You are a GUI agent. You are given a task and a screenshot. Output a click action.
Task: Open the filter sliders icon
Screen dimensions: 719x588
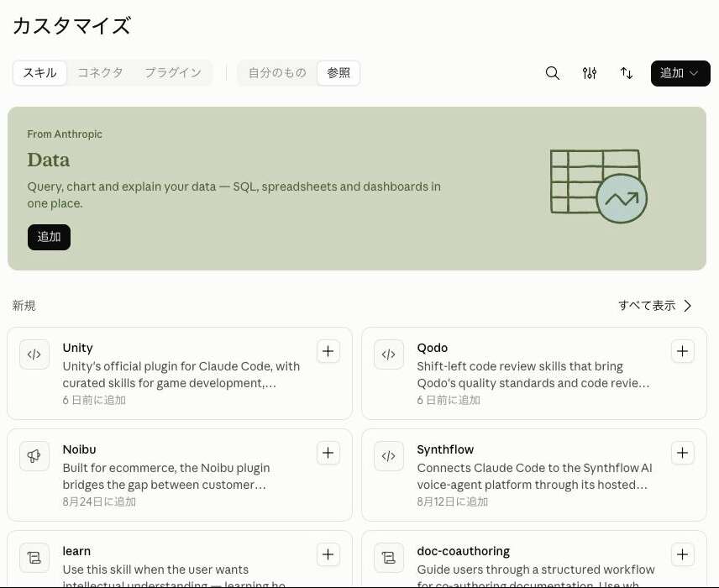coord(590,73)
